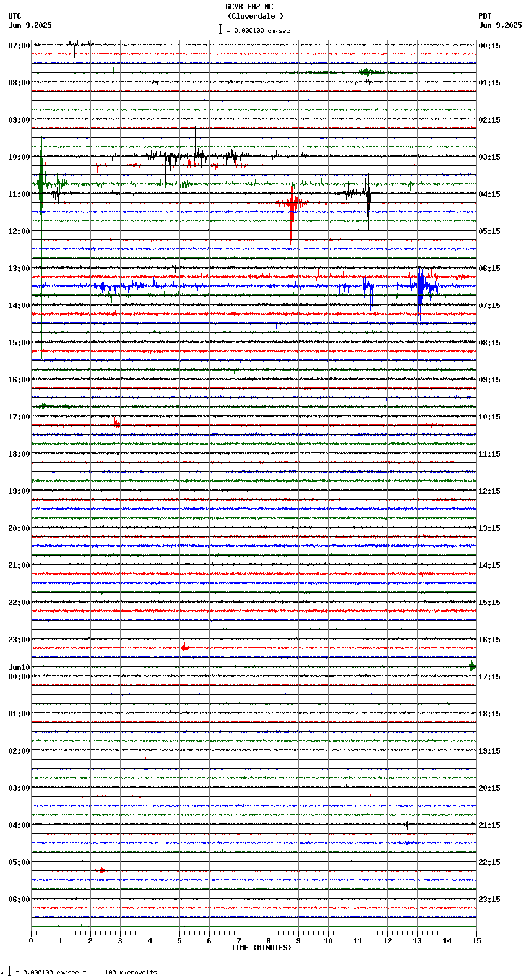Click the top-left Jun 9,2025 UTC date

point(30,25)
